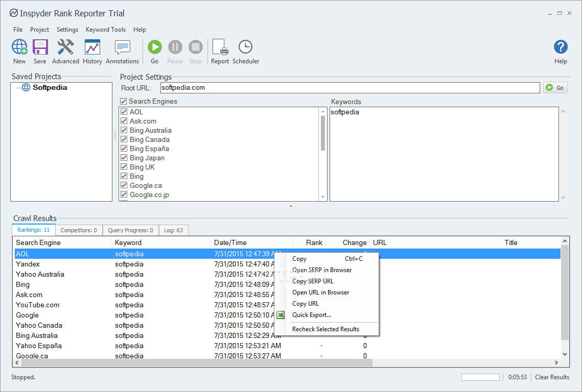The width and height of the screenshot is (582, 392).
Task: Uncheck the Bing search engine checkbox
Action: click(x=124, y=176)
